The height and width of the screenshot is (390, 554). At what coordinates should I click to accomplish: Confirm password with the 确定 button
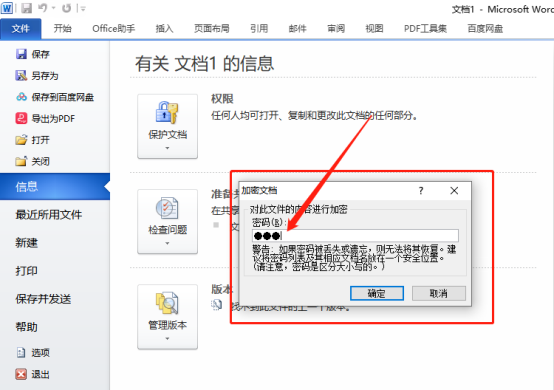click(x=377, y=293)
